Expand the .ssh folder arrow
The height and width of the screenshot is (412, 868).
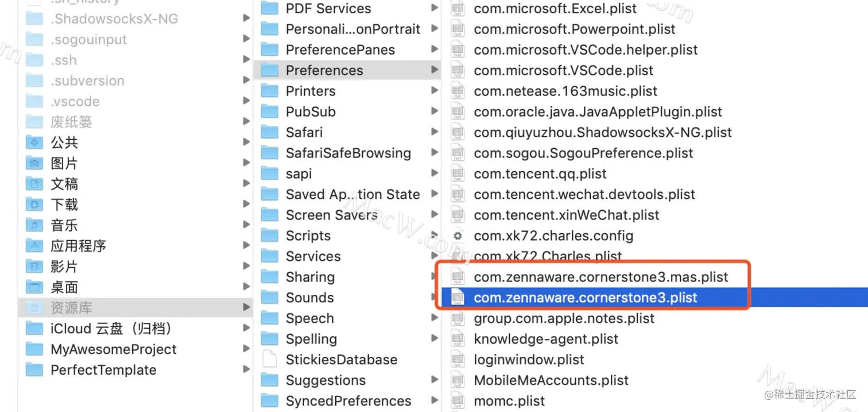point(246,60)
